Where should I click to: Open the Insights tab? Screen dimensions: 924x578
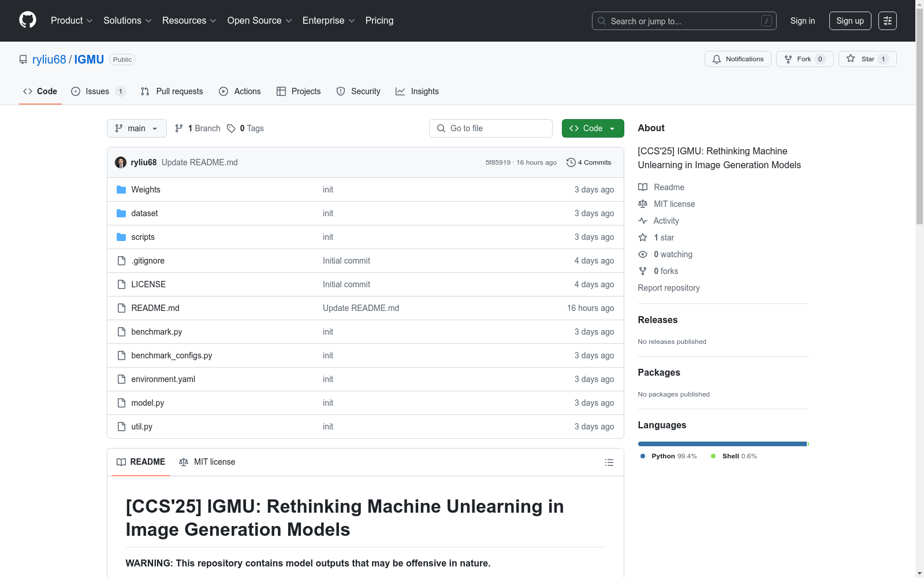[417, 91]
